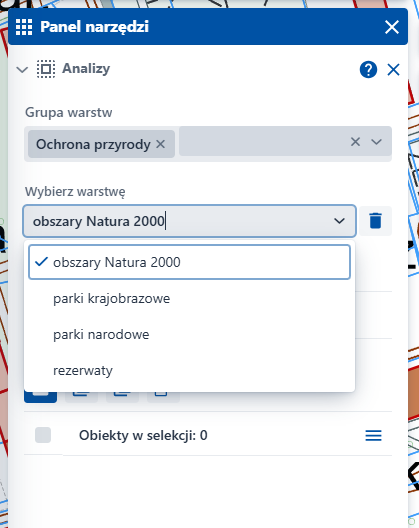
Task: Close the Analizy tool
Action: point(393,70)
